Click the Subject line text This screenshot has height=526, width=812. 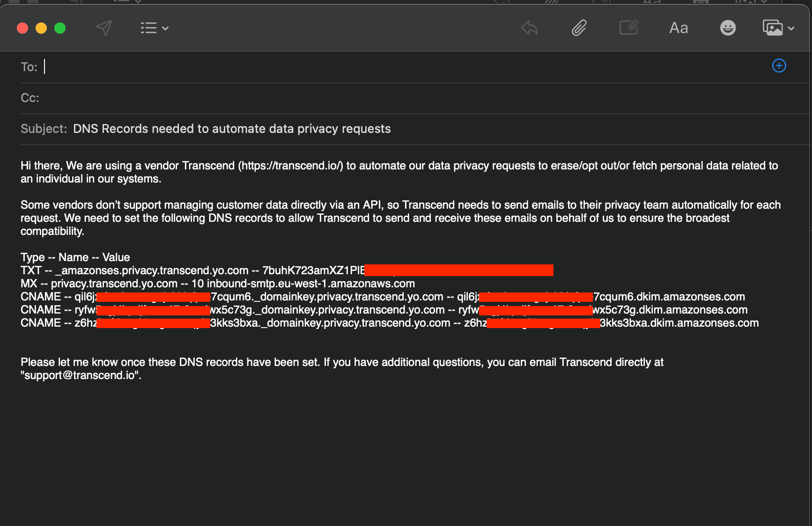(232, 129)
